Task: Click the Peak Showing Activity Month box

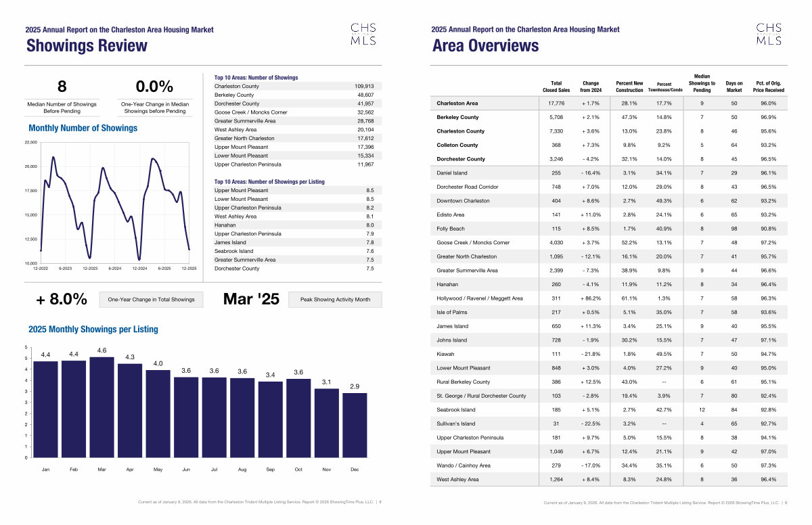Action: tap(335, 300)
